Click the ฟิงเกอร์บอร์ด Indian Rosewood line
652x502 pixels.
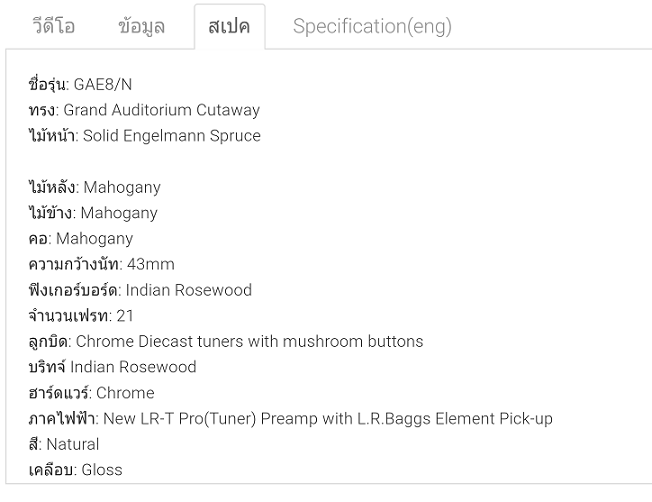(140, 290)
